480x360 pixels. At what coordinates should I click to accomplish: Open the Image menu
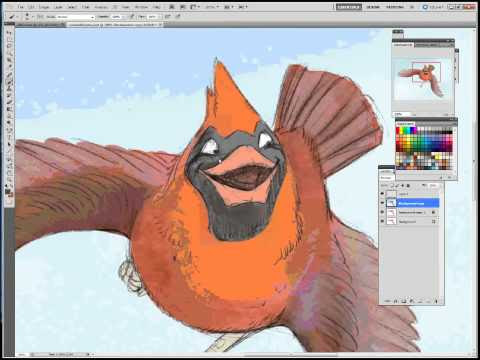point(44,7)
